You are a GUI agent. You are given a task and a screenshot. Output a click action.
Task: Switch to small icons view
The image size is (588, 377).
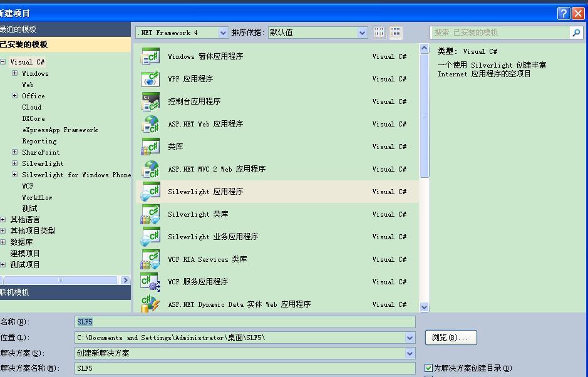pyautogui.click(x=379, y=33)
